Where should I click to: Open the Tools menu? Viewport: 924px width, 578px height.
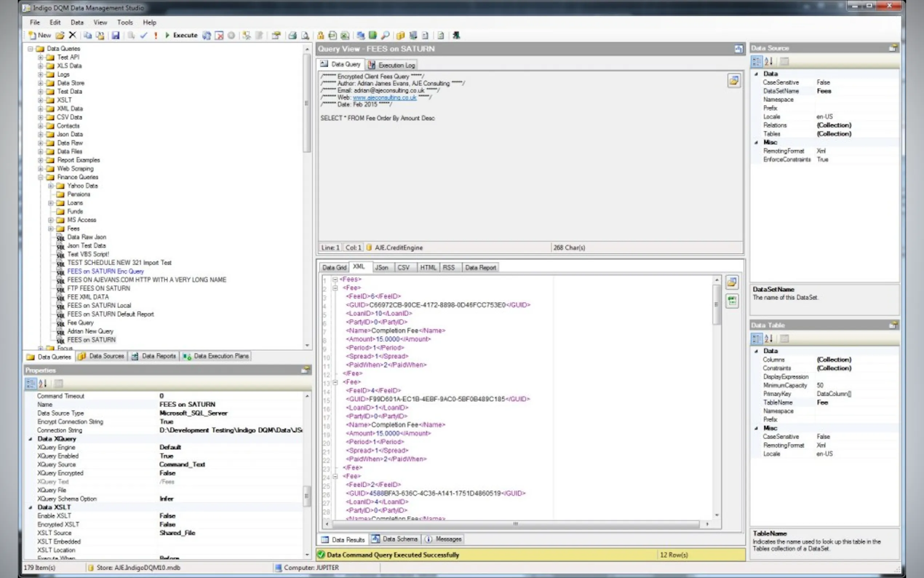tap(124, 22)
